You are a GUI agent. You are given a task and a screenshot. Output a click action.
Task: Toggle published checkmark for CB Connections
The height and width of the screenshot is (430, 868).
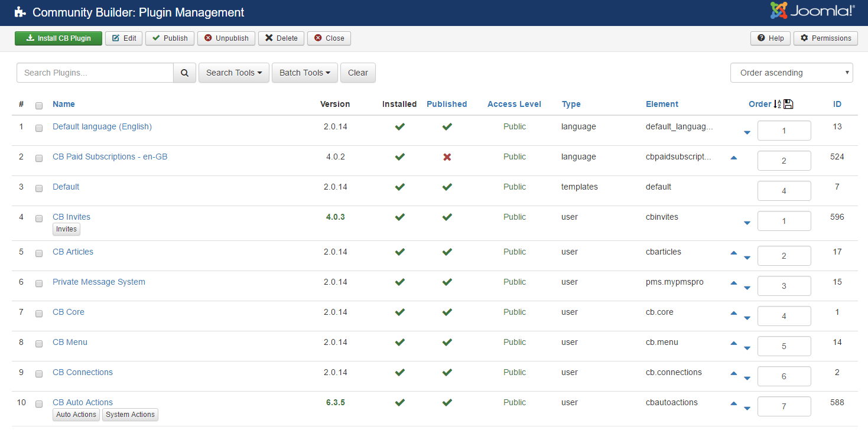coord(447,372)
